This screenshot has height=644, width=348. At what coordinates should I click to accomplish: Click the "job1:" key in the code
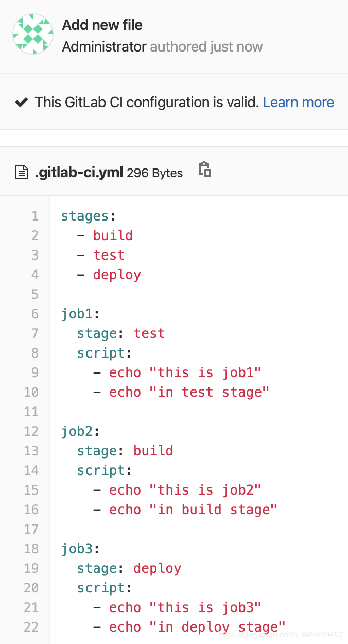tap(81, 314)
